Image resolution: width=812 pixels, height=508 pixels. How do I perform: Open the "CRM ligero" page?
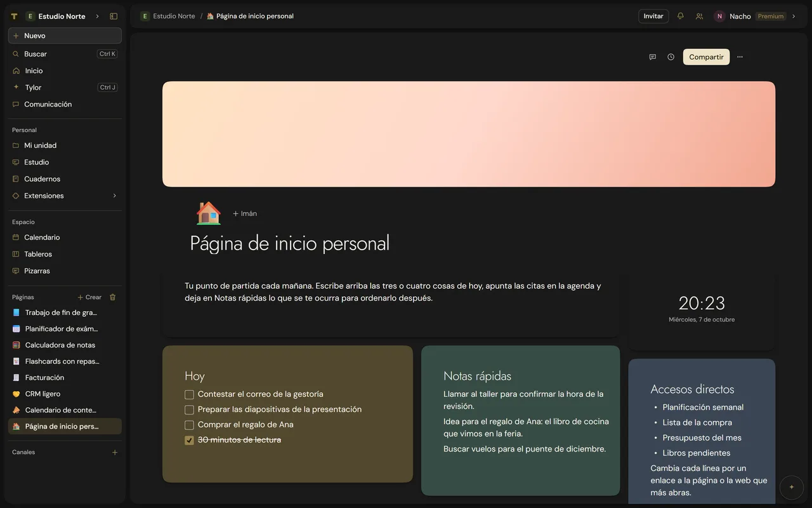pyautogui.click(x=65, y=394)
